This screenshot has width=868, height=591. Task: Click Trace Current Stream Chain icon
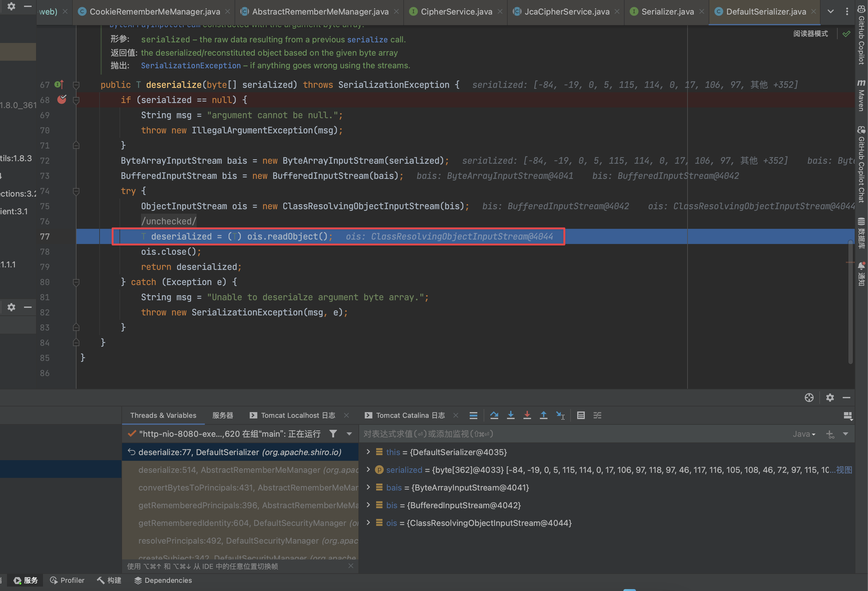(597, 415)
